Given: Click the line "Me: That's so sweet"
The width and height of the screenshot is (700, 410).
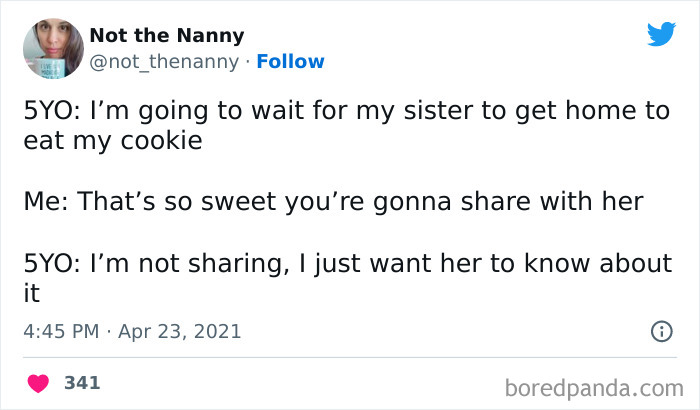Looking at the screenshot, I should 333,201.
